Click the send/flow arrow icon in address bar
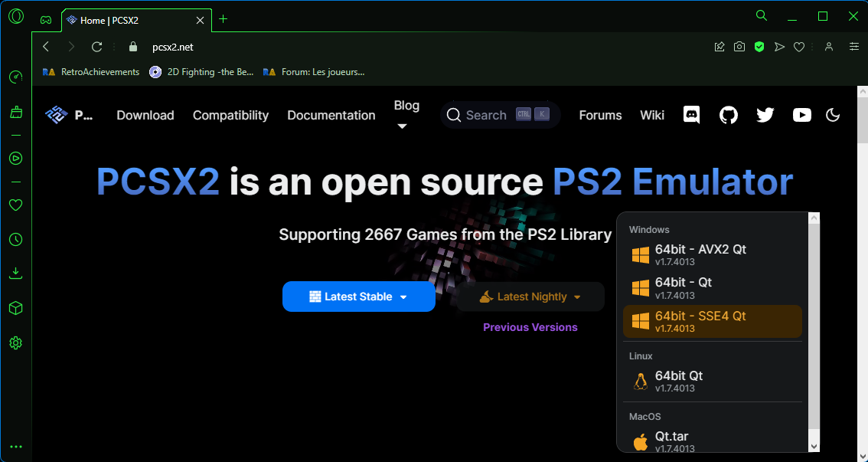Image resolution: width=868 pixels, height=462 pixels. (779, 47)
